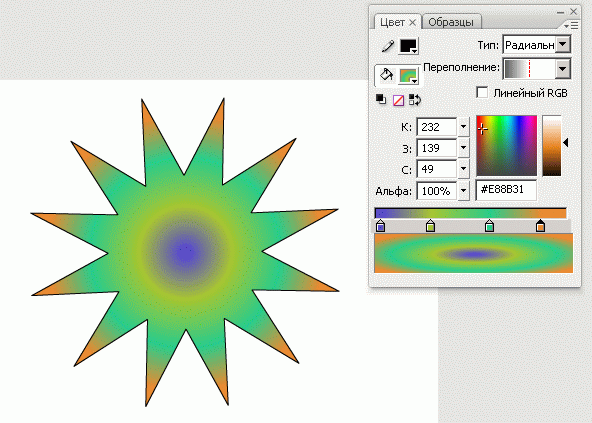The width and height of the screenshot is (592, 423).
Task: Pick a color in the color spectrum box
Action: coord(506,146)
